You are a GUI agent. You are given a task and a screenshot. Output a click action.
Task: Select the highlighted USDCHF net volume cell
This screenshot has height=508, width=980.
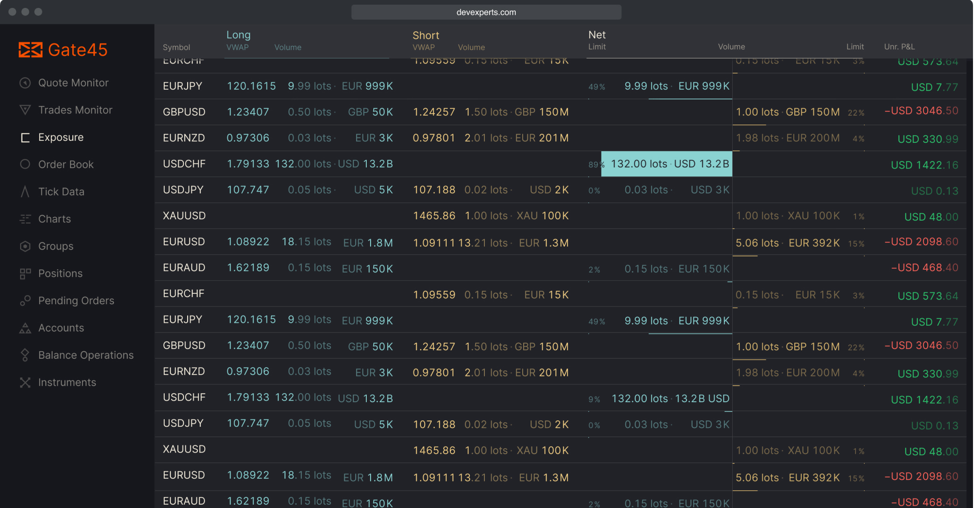666,164
